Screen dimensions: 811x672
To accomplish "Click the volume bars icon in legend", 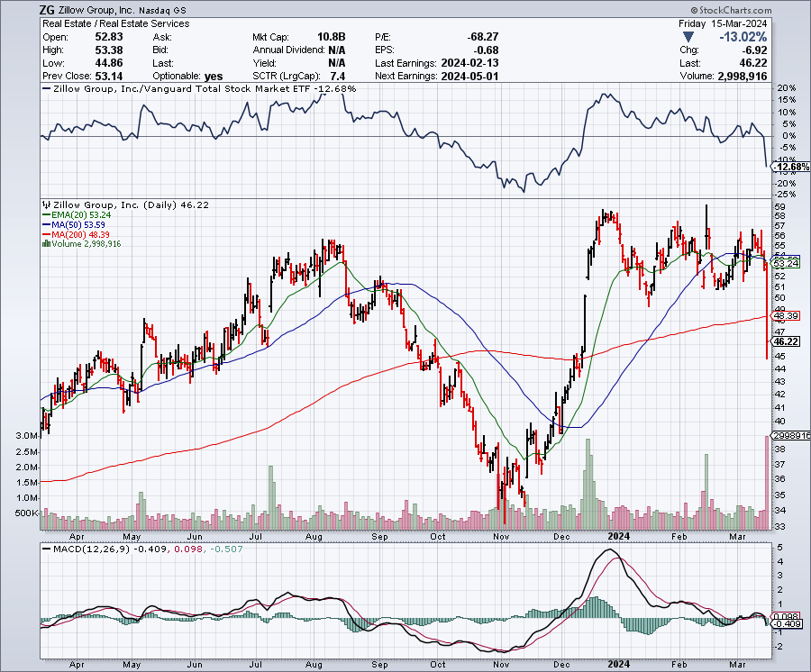I will point(47,244).
